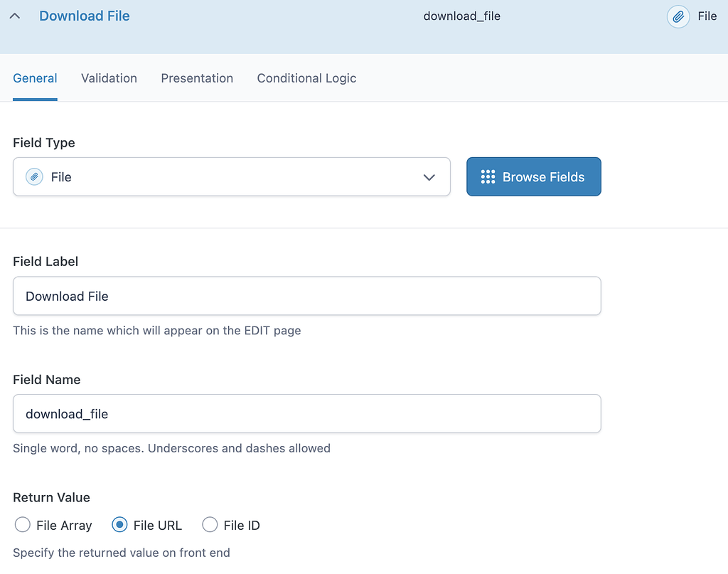Click the Download File title link
Image resolution: width=728 pixels, height=574 pixels.
tap(84, 16)
